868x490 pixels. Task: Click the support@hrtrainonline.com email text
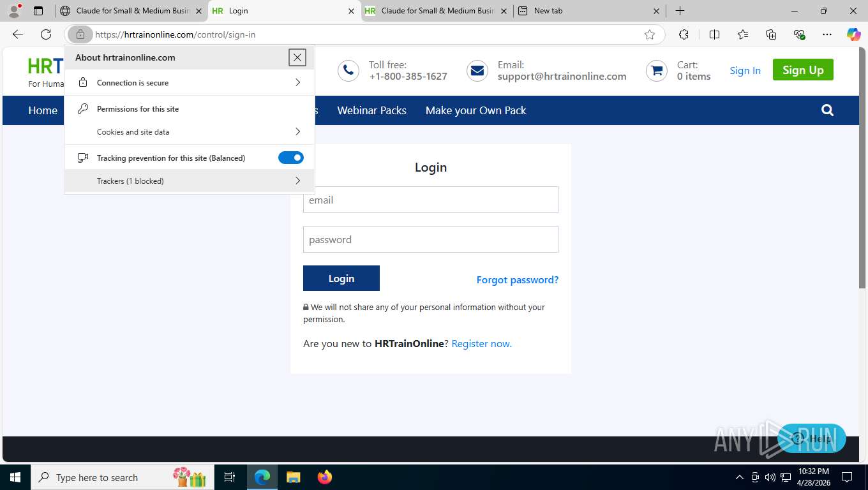562,76
